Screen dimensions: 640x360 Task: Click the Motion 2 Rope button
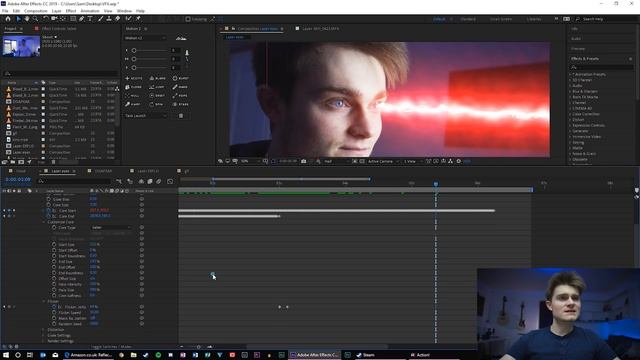181,96
